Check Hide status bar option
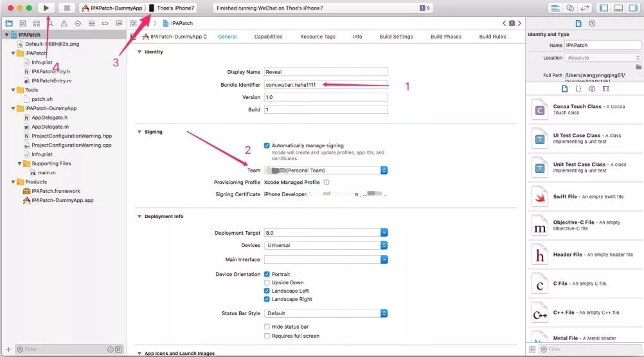The width and height of the screenshot is (644, 357). (x=267, y=327)
